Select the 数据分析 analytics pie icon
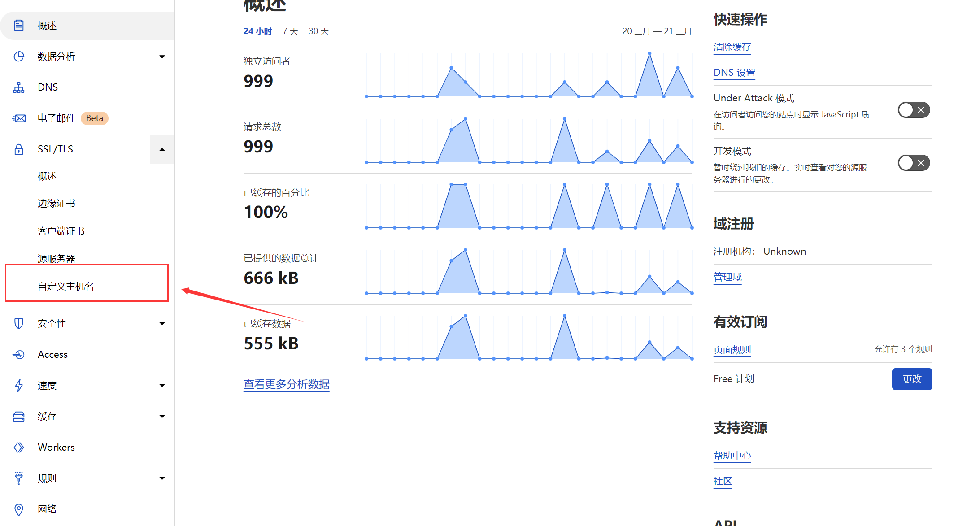Image resolution: width=980 pixels, height=526 pixels. [18, 56]
